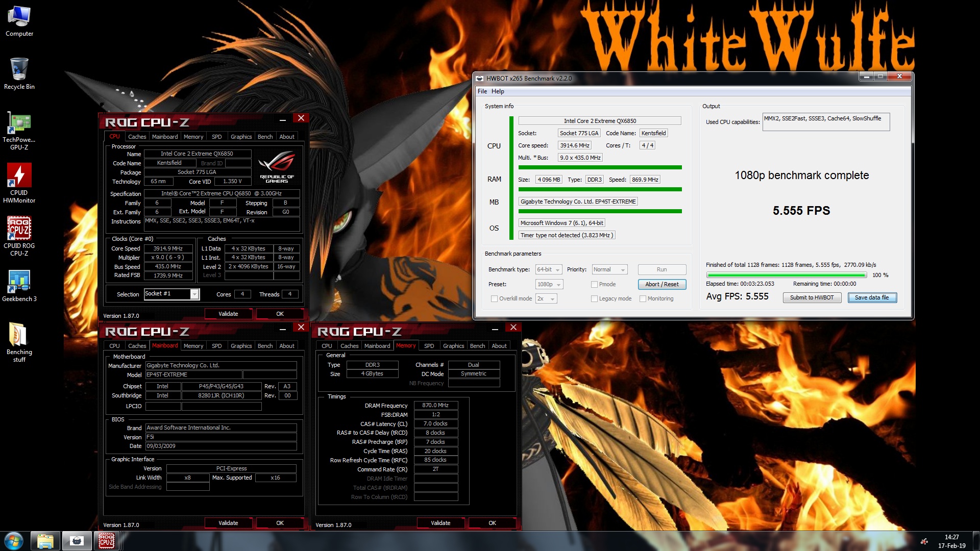
Task: Open CPU tab in Memory CPU-Z window
Action: click(327, 346)
